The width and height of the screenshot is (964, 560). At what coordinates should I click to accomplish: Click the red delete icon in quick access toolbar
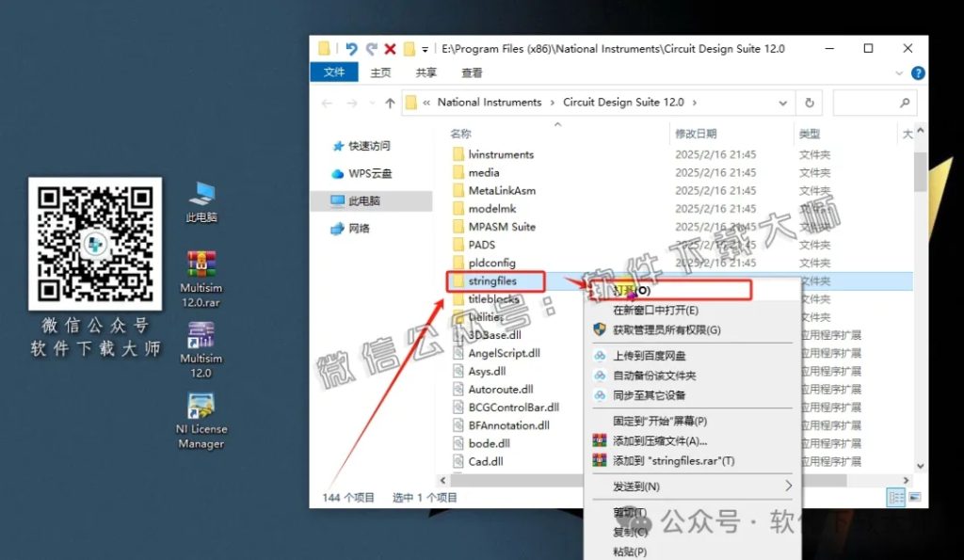pyautogui.click(x=389, y=49)
